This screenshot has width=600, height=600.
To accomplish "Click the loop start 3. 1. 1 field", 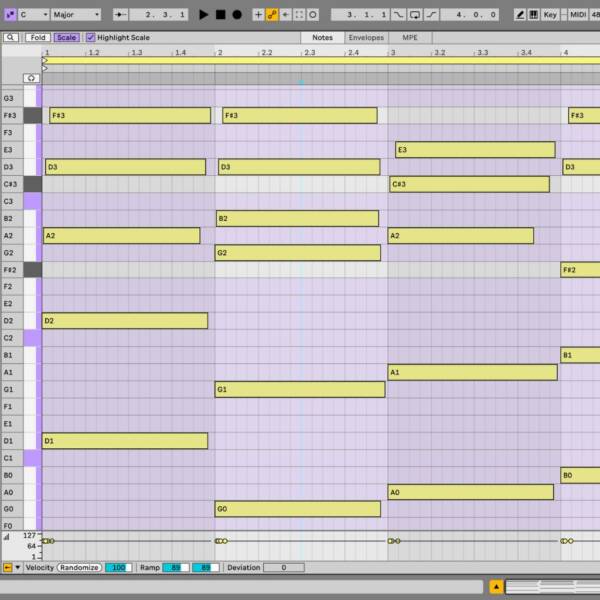I will coord(360,15).
